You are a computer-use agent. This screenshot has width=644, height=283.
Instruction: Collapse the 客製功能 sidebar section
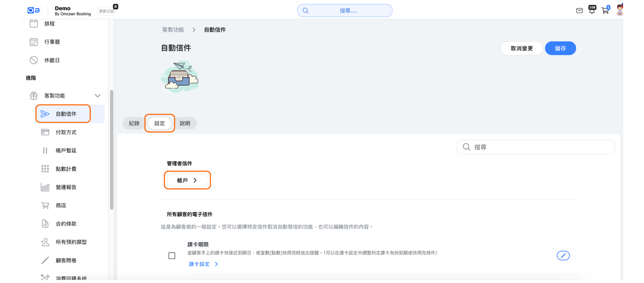(x=97, y=96)
